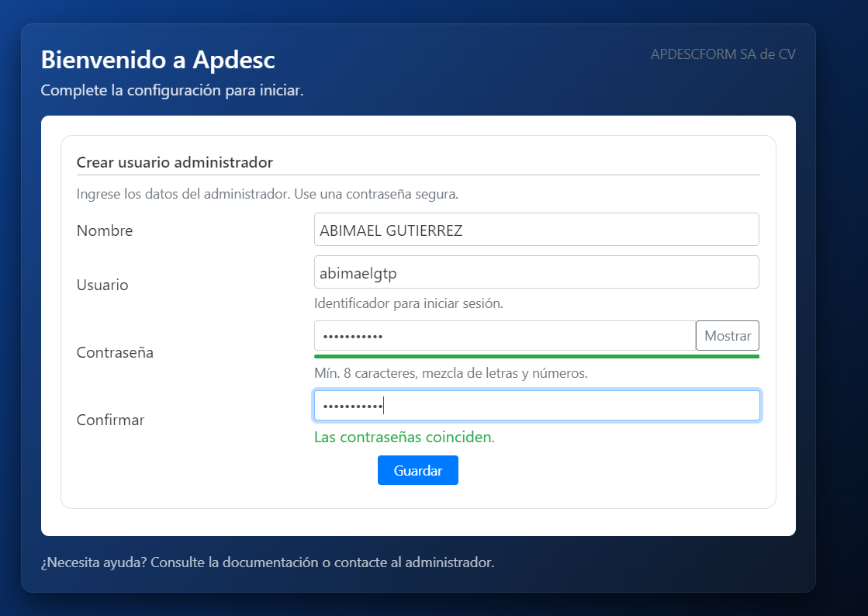Click the Bienvenido a Apdesc heading
868x616 pixels.
pyautogui.click(x=157, y=59)
